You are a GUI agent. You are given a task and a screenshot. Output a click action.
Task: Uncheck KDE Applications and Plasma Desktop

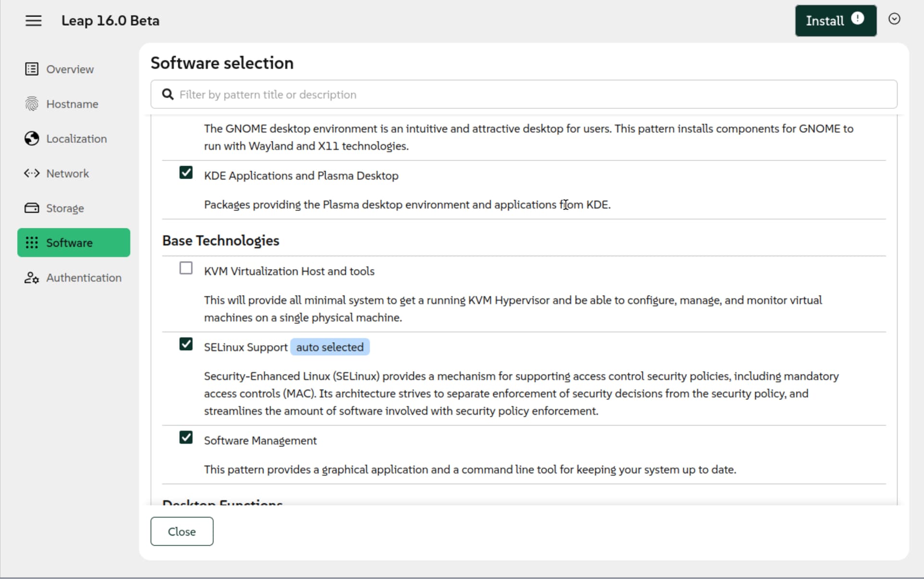pyautogui.click(x=186, y=172)
